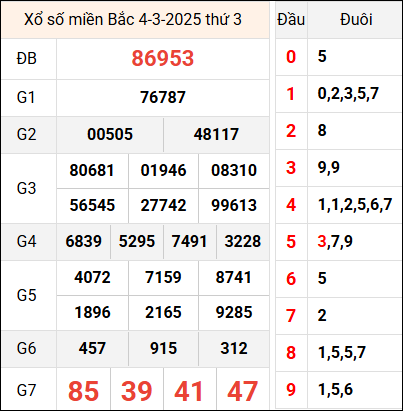Viewport: 403px width, 411px height.
Task: Click the G2 number 00505
Action: point(110,134)
